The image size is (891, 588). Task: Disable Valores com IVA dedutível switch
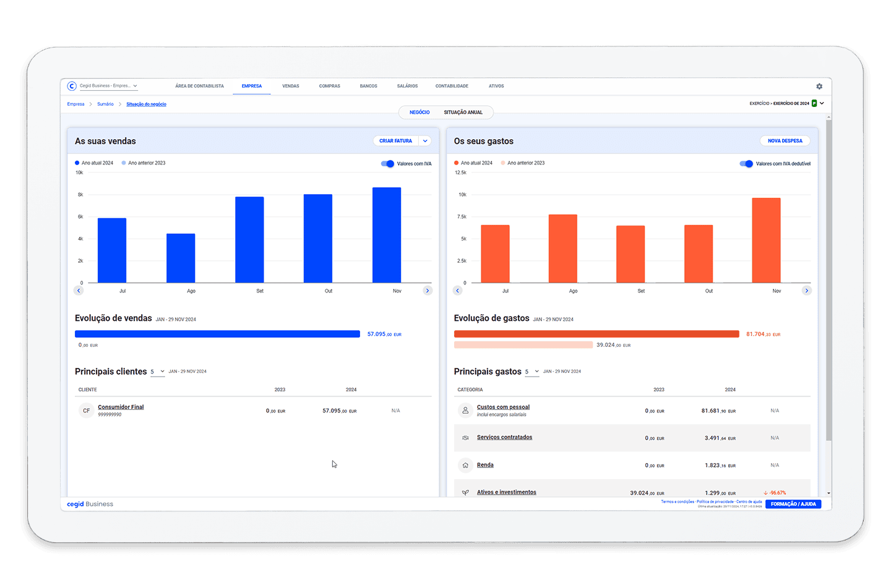pyautogui.click(x=746, y=164)
